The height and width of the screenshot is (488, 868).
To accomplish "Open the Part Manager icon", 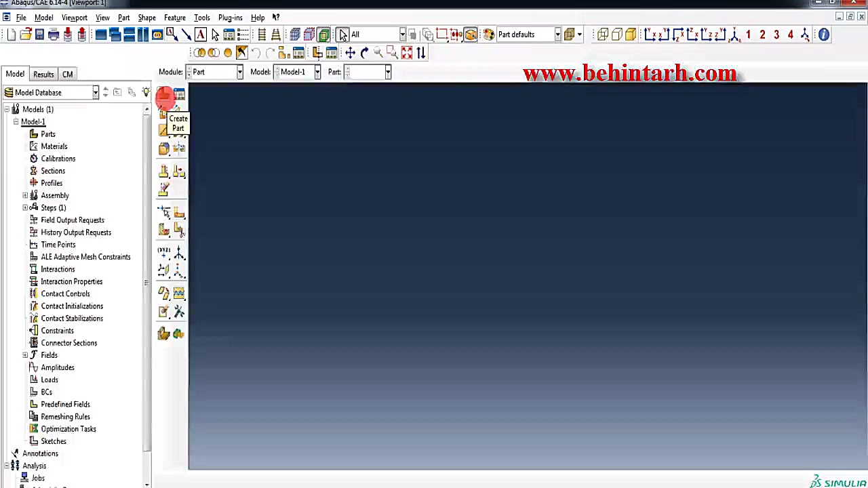I will 179,95.
